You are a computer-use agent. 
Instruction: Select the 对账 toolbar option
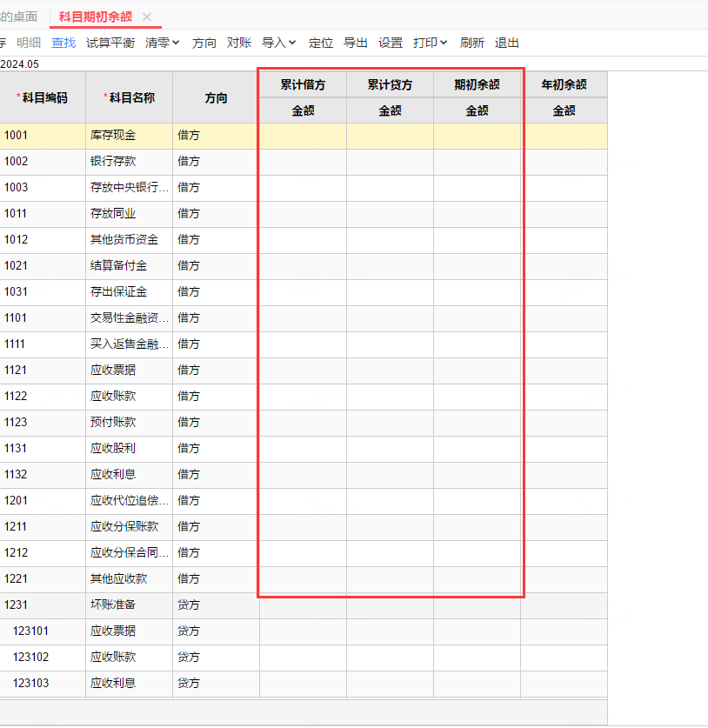(239, 43)
